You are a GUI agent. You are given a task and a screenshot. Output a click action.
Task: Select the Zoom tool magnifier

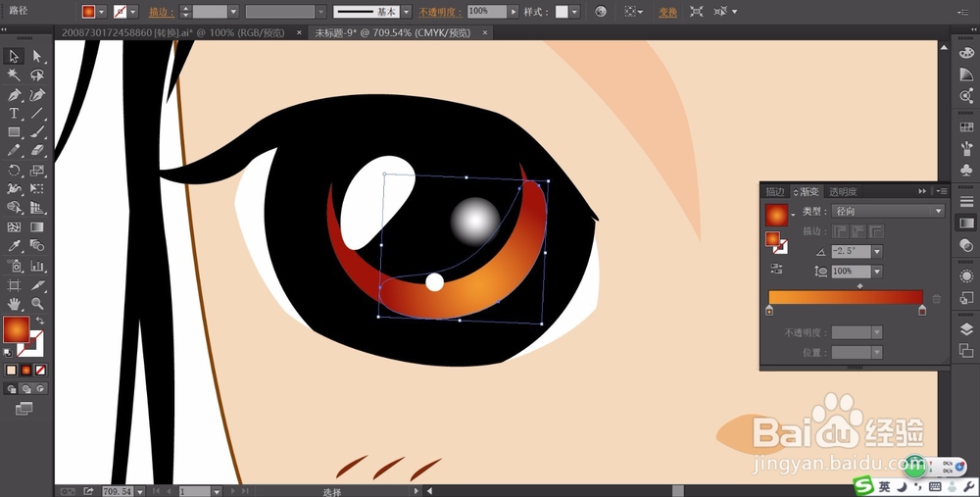(37, 305)
